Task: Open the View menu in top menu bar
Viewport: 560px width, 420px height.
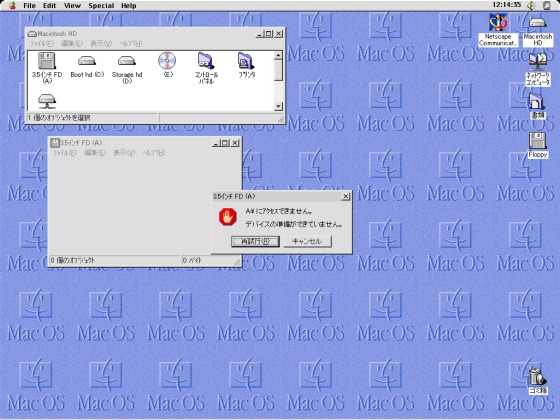Action: 72,6
